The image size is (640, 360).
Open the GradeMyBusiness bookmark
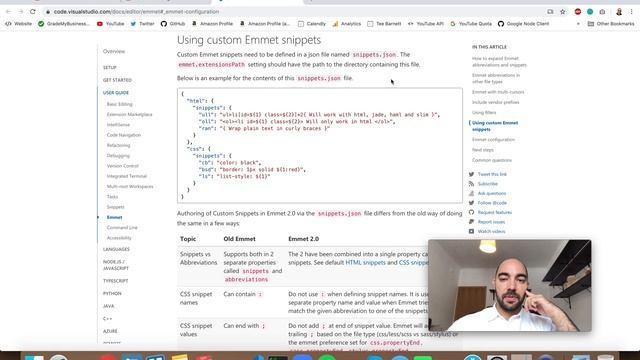click(x=64, y=24)
